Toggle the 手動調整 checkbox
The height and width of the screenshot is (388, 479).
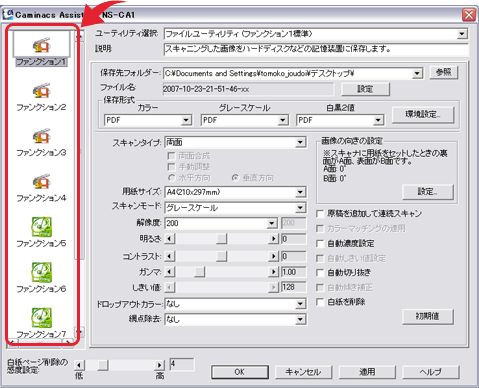tap(171, 167)
